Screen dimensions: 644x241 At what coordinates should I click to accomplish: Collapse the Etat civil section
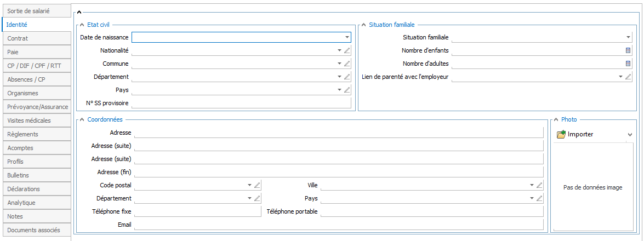pos(82,25)
